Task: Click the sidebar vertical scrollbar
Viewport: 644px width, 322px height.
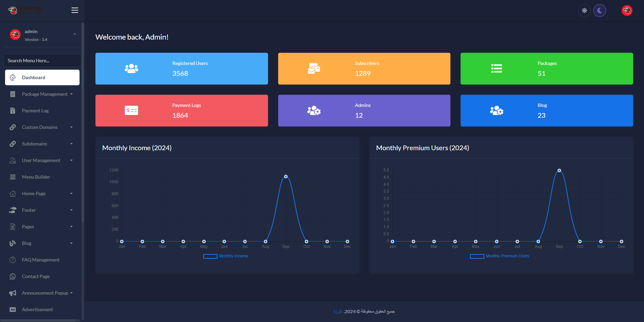Action: (x=83, y=122)
